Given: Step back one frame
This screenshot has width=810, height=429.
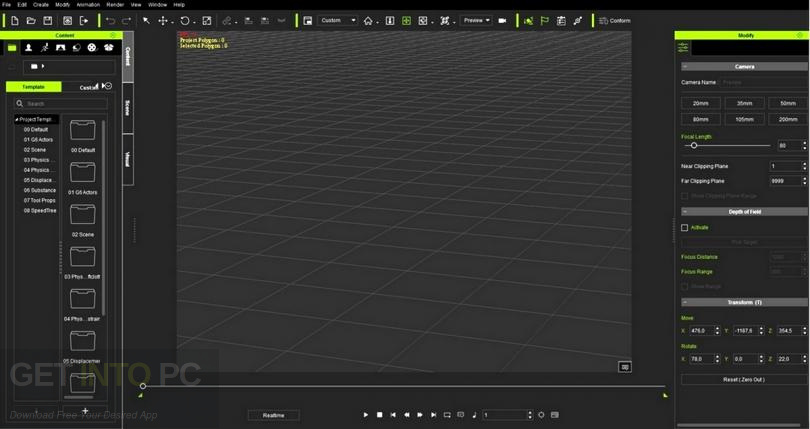Looking at the screenshot, I should coord(407,415).
